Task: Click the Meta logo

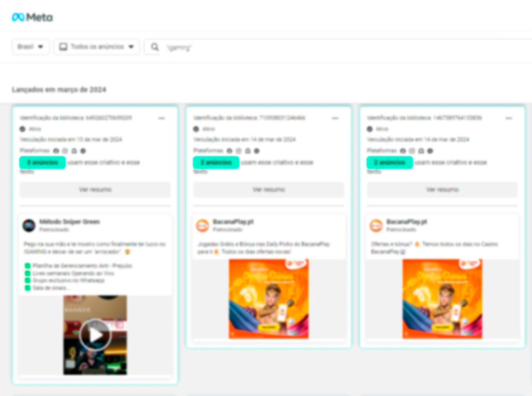Action: coord(32,18)
